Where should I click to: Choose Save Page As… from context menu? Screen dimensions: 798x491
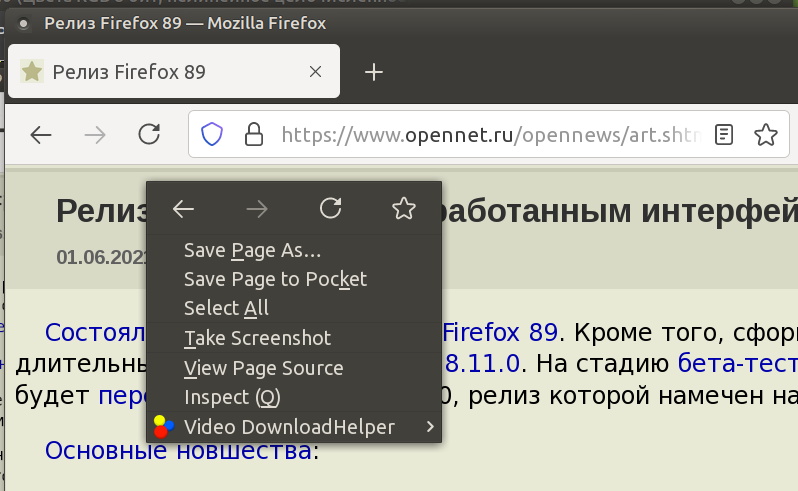[x=294, y=250]
